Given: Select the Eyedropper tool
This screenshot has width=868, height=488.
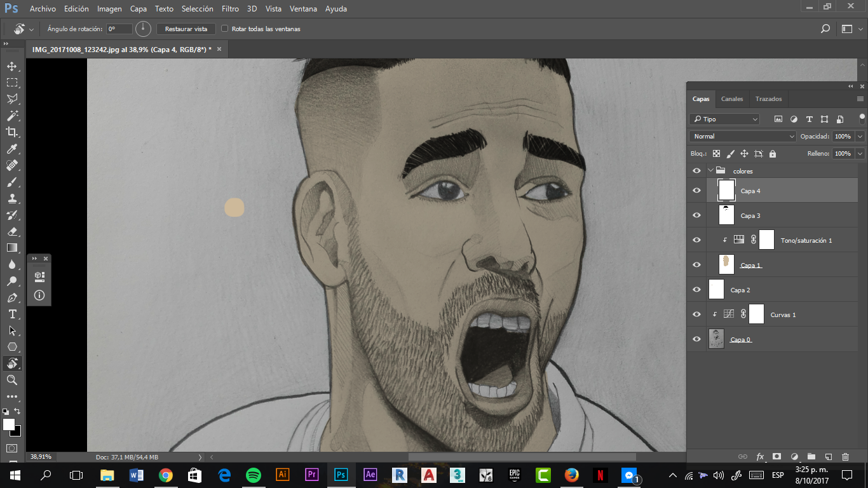Looking at the screenshot, I should 12,149.
